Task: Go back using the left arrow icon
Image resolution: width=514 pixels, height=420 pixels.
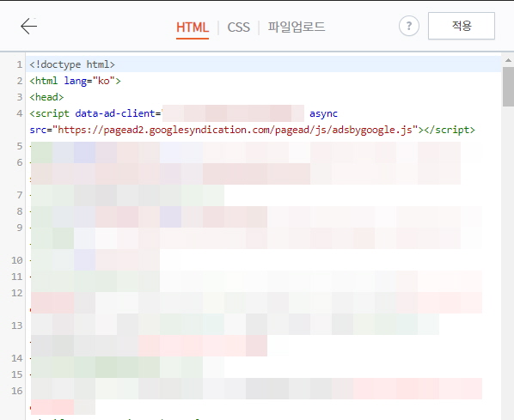Action: 29,27
